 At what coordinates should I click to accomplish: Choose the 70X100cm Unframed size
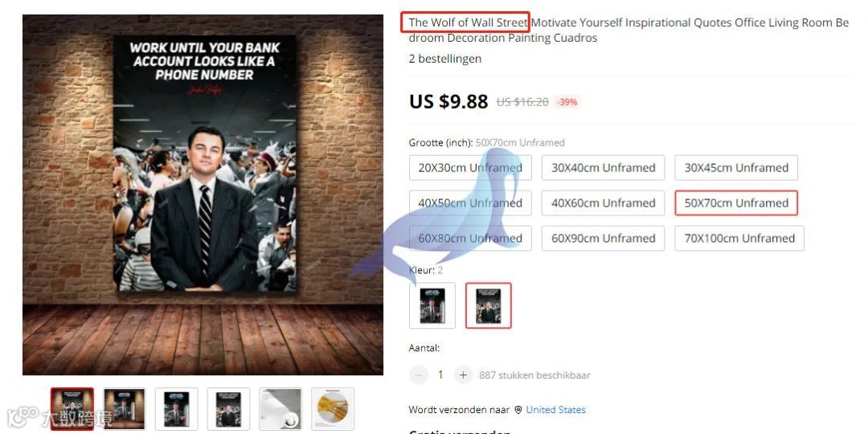tap(739, 238)
